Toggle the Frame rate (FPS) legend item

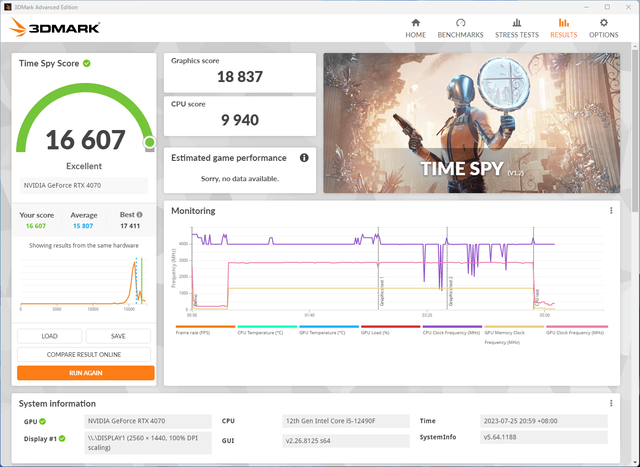coord(205,330)
